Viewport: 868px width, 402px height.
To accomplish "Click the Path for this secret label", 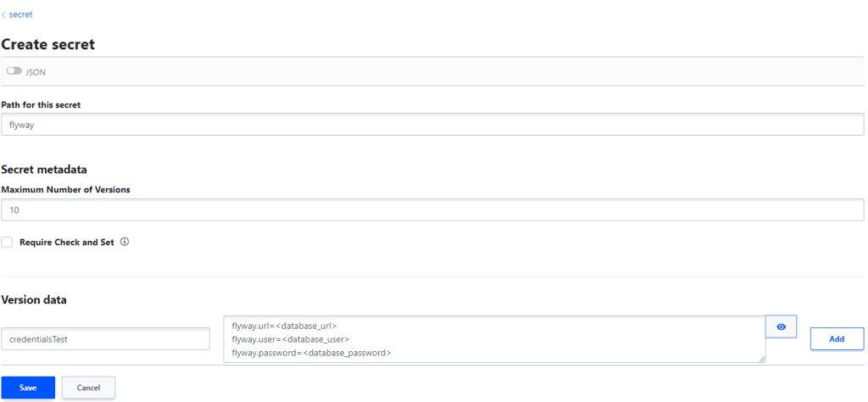I will coord(53,104).
